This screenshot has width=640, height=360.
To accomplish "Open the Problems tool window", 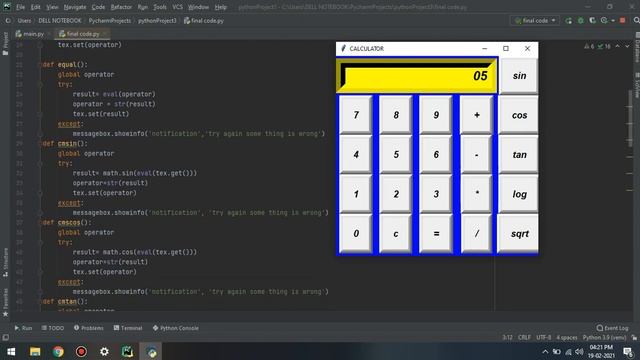I will coord(89,328).
